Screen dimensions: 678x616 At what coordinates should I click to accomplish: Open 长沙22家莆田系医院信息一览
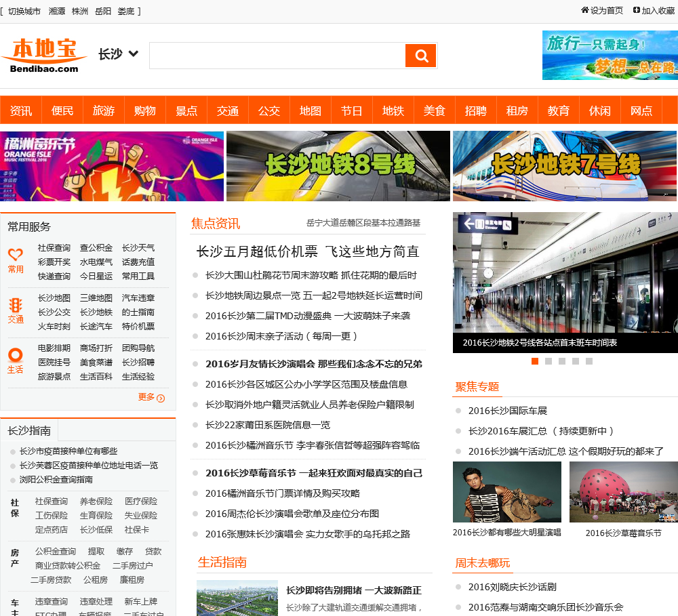268,425
